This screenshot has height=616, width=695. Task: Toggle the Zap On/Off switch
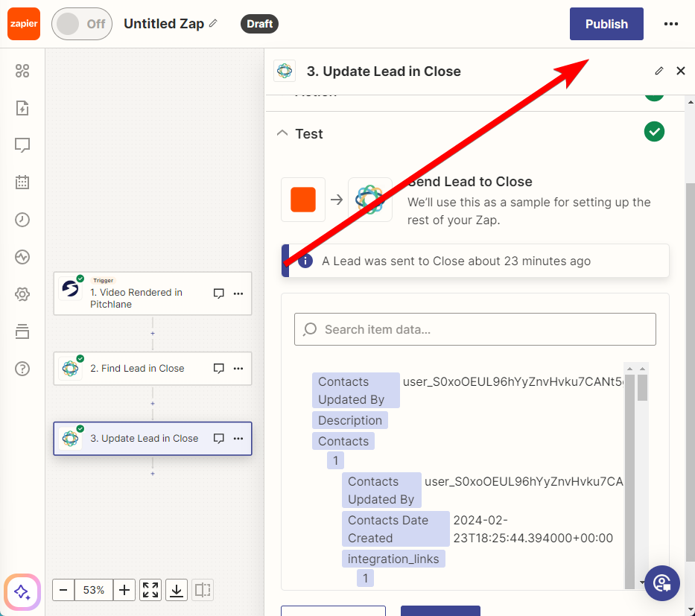pyautogui.click(x=81, y=24)
